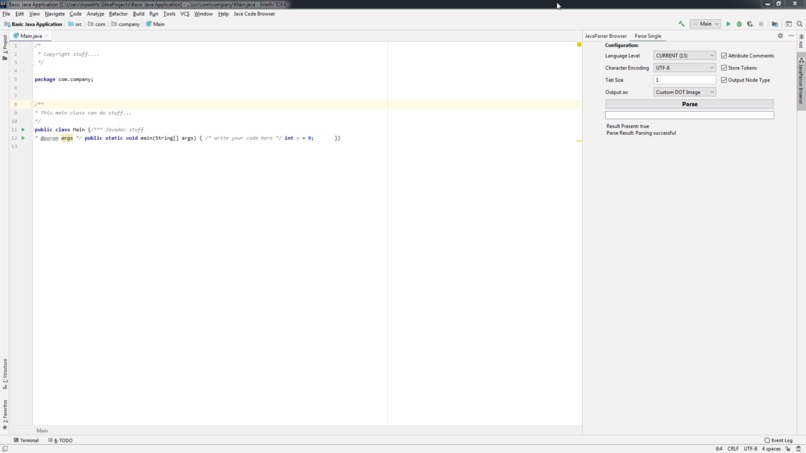
Task: Click the Parse button
Action: click(689, 104)
